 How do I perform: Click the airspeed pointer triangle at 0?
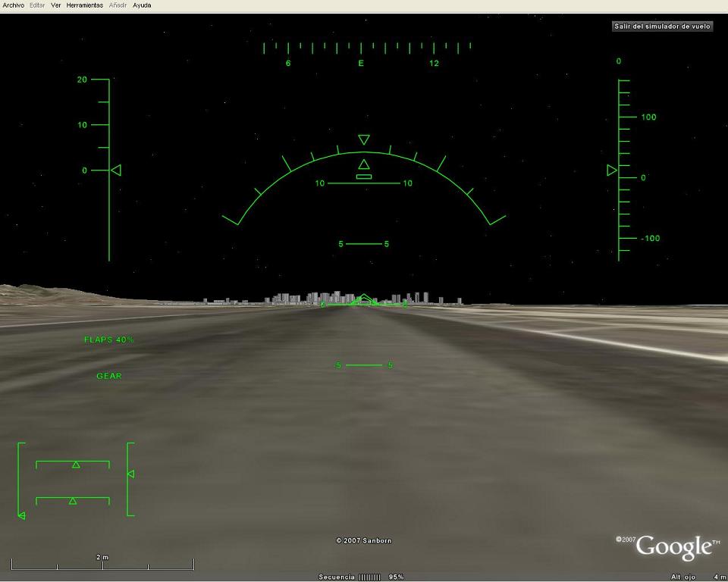pyautogui.click(x=116, y=171)
